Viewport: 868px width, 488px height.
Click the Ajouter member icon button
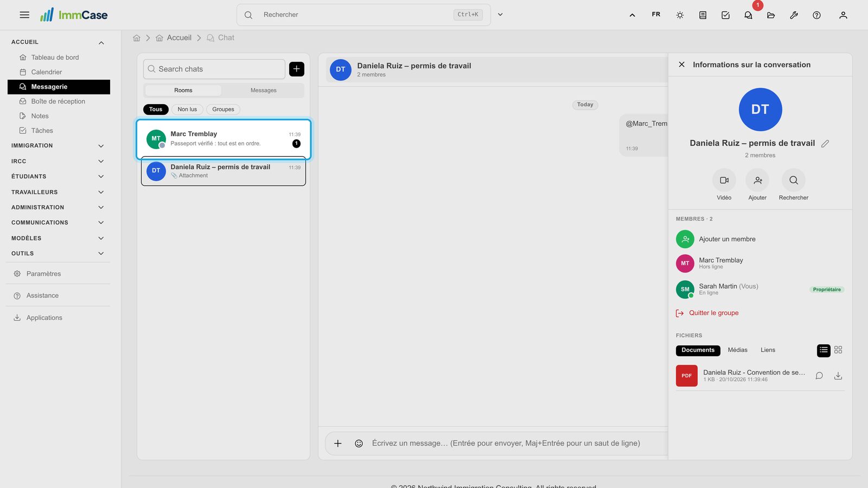[x=757, y=180]
